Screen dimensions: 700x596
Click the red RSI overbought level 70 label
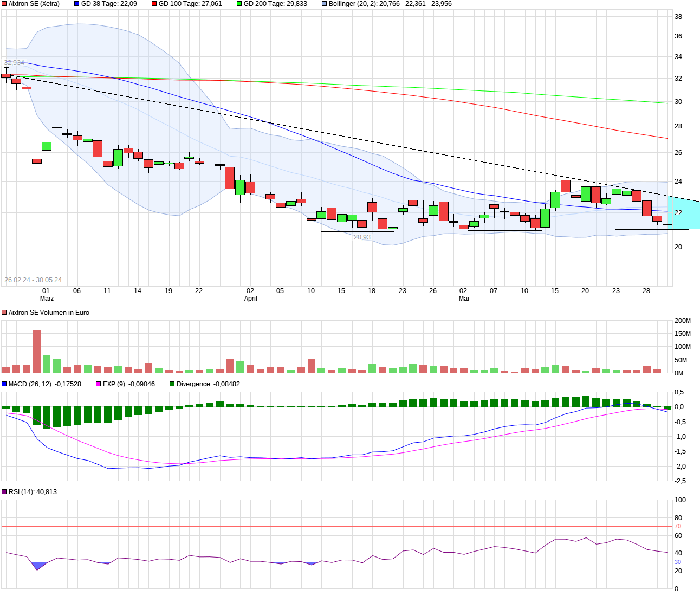click(678, 527)
